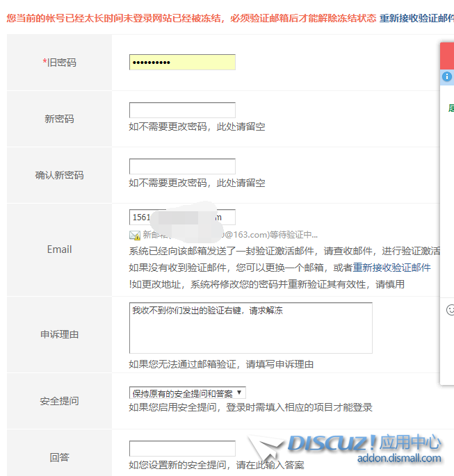
Task: Click the 确认新密码 confirm password input
Action: coord(182,166)
